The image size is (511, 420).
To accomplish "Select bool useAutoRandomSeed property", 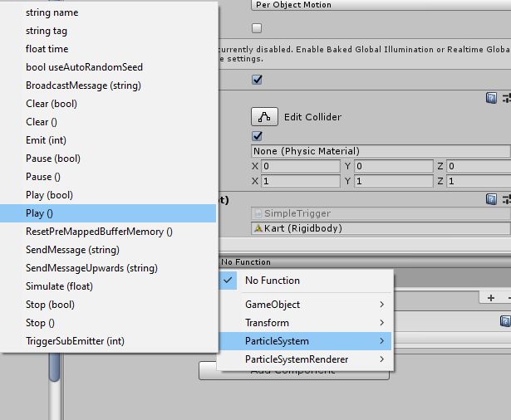I will pyautogui.click(x=108, y=67).
